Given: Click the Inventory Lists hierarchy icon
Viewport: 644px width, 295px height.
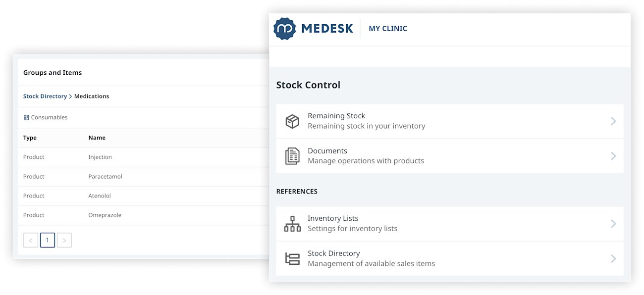Looking at the screenshot, I should point(292,224).
